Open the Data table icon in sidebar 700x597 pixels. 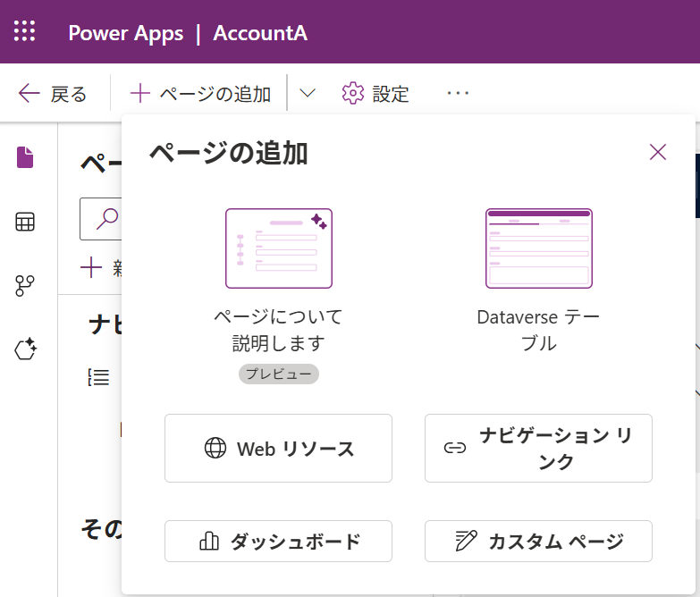coord(25,222)
